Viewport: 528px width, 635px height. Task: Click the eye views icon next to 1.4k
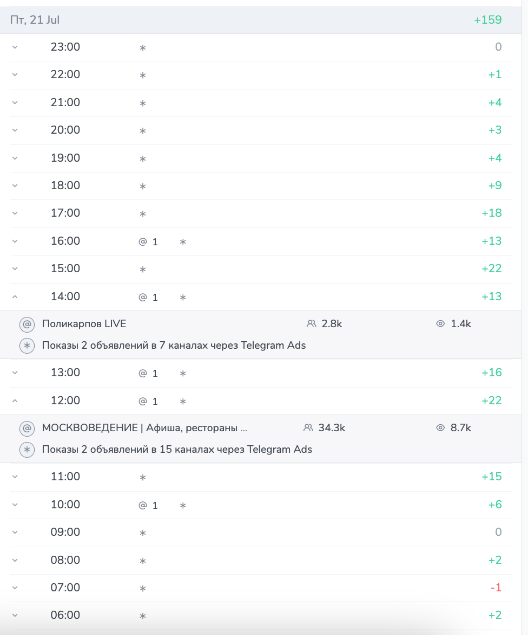coord(440,324)
